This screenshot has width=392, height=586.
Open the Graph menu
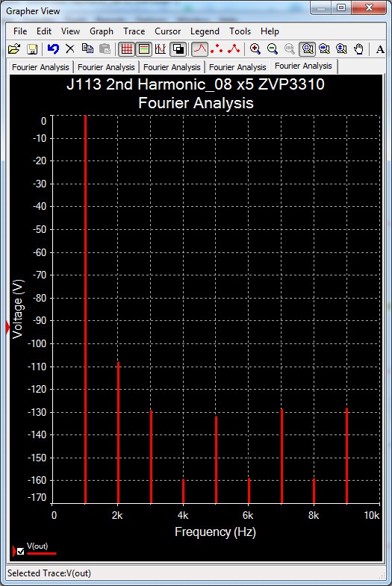[x=102, y=31]
